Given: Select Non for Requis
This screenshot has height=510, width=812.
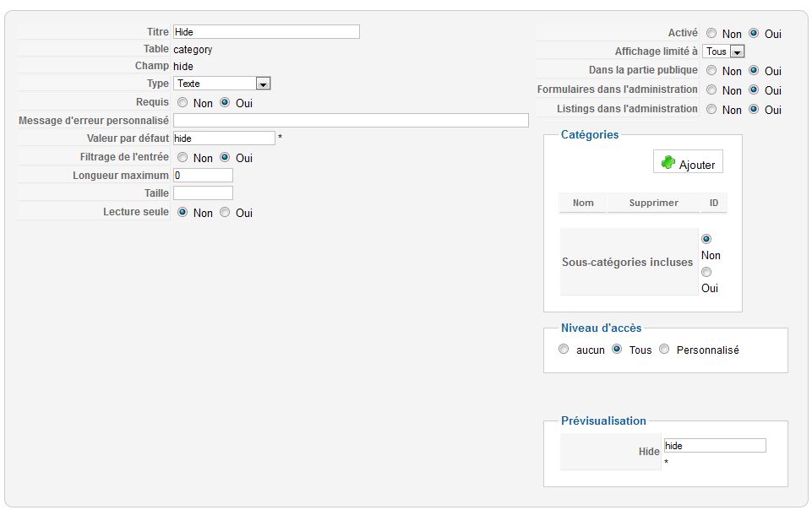Looking at the screenshot, I should click(x=183, y=102).
